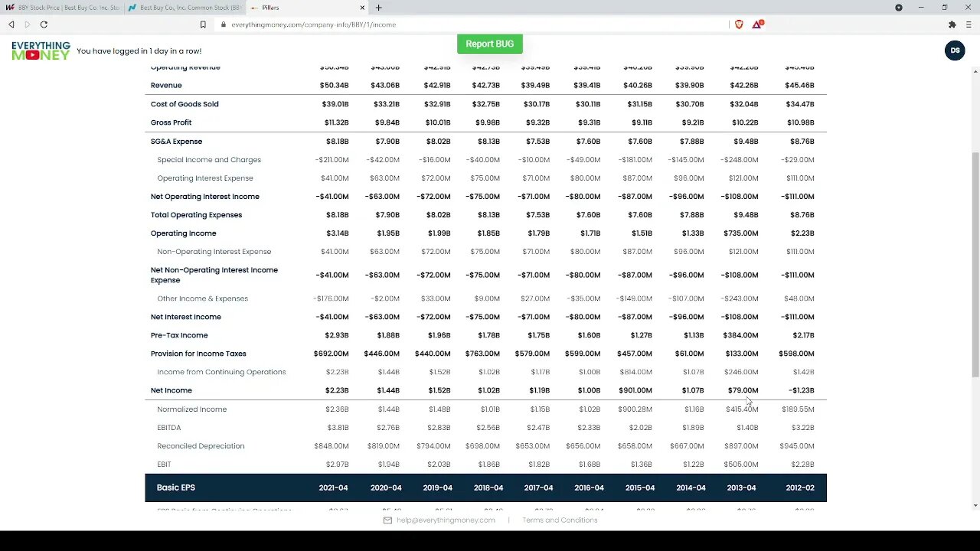Click the Net Income row label
The image size is (980, 551).
pos(171,390)
